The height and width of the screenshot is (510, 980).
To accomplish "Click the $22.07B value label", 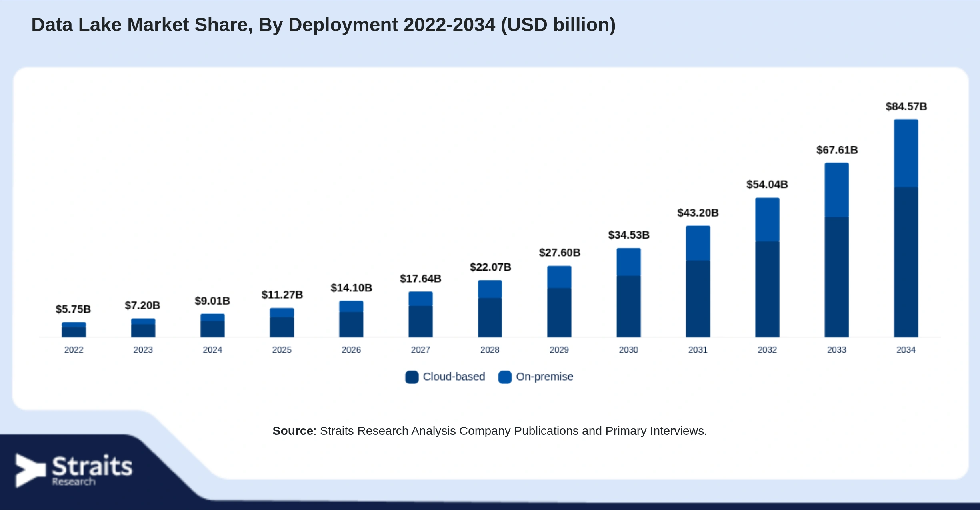I will pyautogui.click(x=490, y=267).
